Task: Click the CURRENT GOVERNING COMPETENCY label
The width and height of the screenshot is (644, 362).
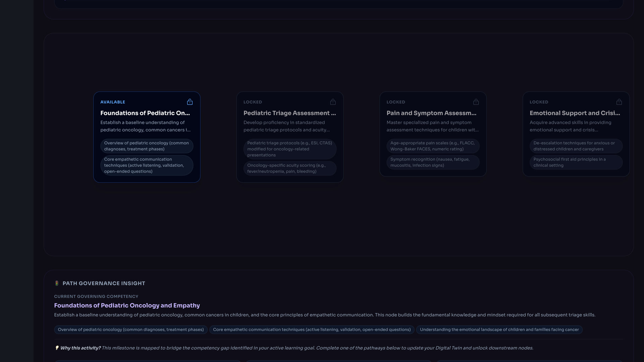Action: tap(96, 296)
